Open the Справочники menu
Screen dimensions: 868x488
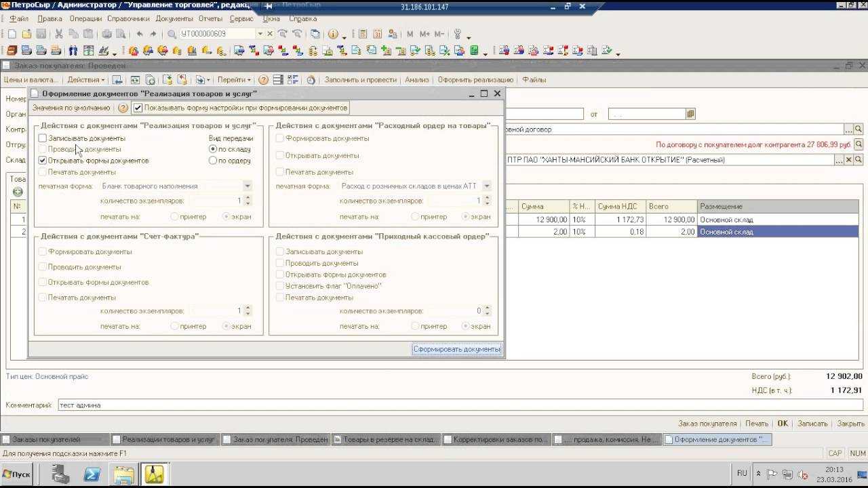tap(128, 19)
